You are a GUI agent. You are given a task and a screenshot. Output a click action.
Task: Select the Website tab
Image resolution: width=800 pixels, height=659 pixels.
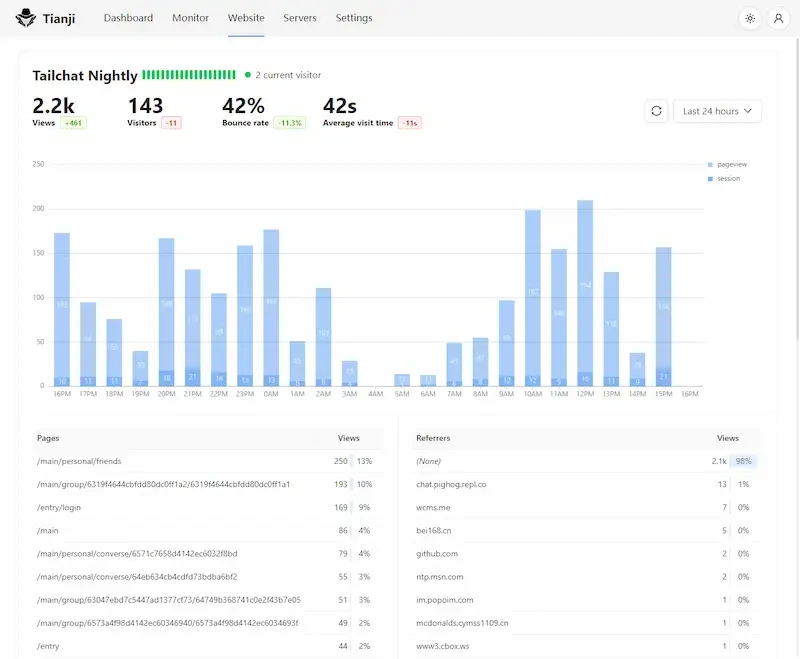click(x=246, y=18)
